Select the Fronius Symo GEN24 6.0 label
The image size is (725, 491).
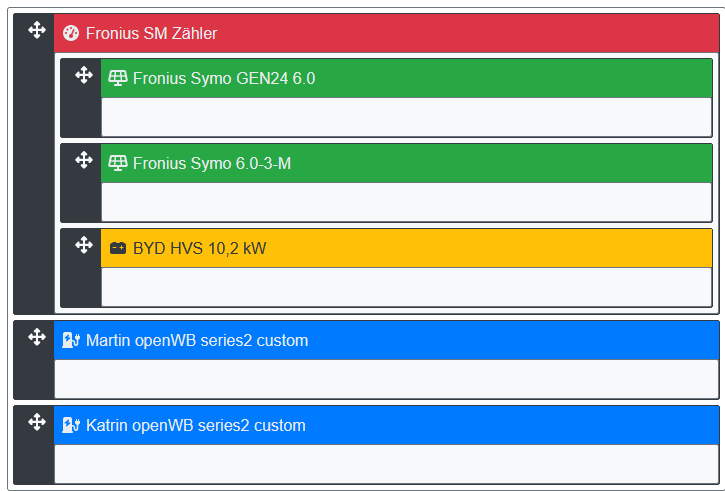224,79
